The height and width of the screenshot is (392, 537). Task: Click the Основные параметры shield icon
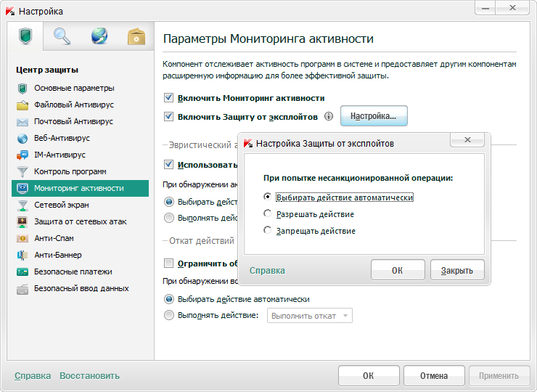pos(22,89)
